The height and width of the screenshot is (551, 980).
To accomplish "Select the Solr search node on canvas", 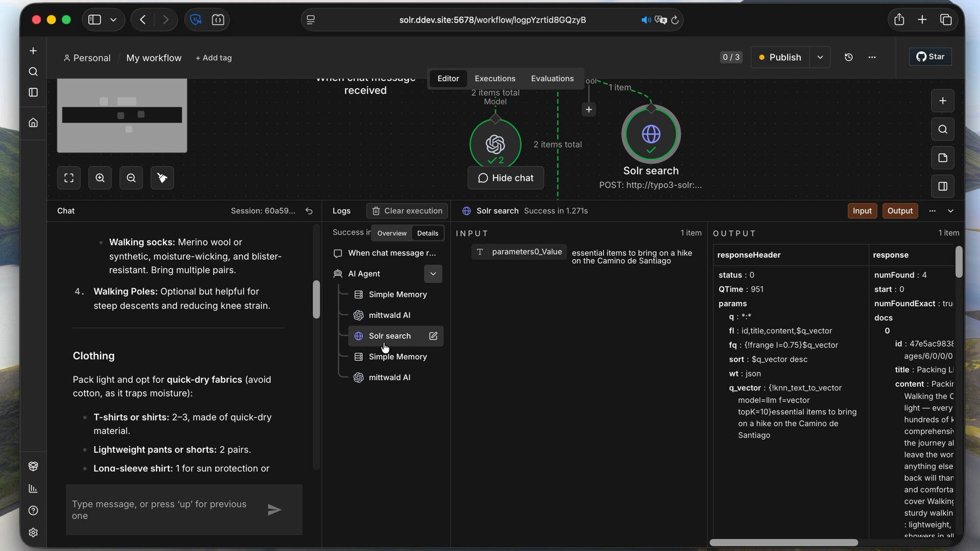I will point(651,135).
